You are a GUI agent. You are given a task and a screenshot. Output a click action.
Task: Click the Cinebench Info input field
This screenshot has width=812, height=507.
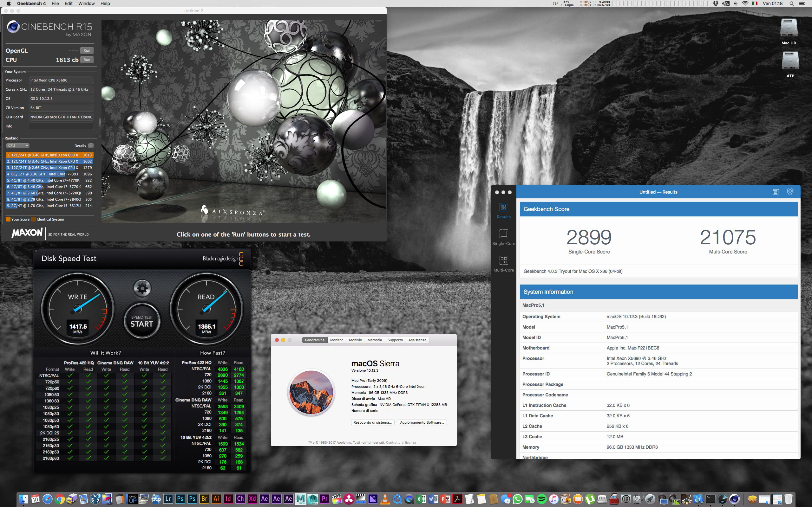61,126
